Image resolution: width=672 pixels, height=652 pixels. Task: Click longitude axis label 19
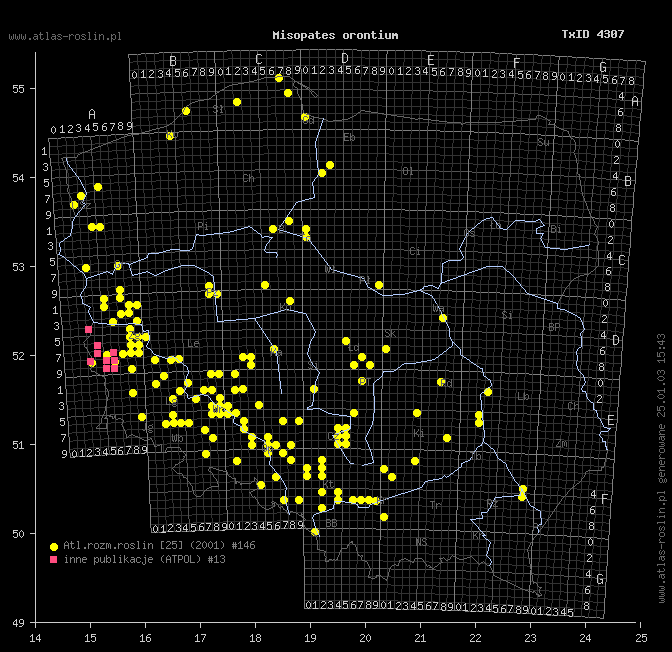click(310, 638)
